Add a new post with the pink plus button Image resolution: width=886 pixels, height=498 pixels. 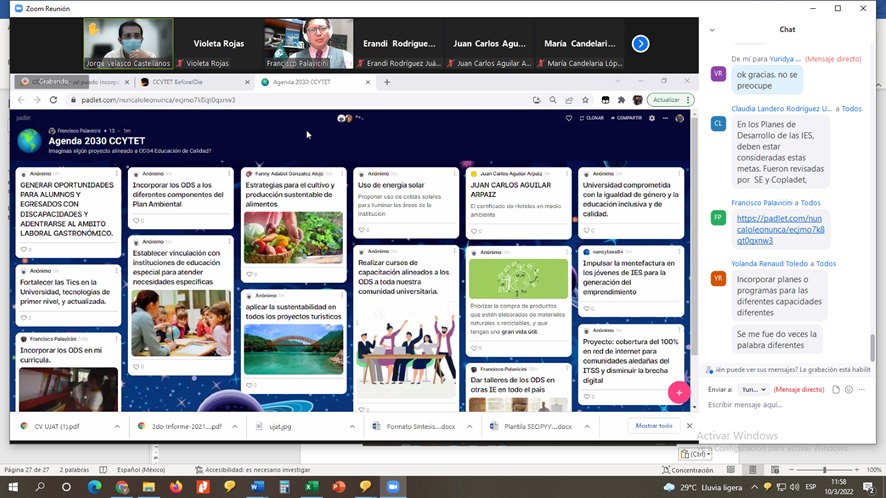coord(679,393)
